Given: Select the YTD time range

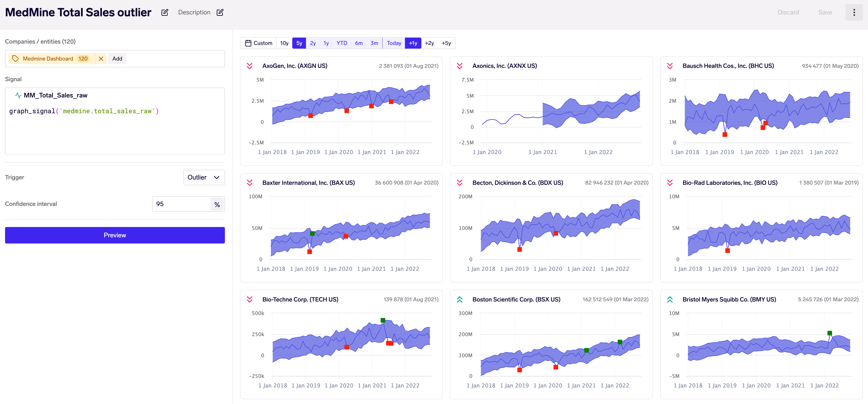Looking at the screenshot, I should tap(342, 43).
